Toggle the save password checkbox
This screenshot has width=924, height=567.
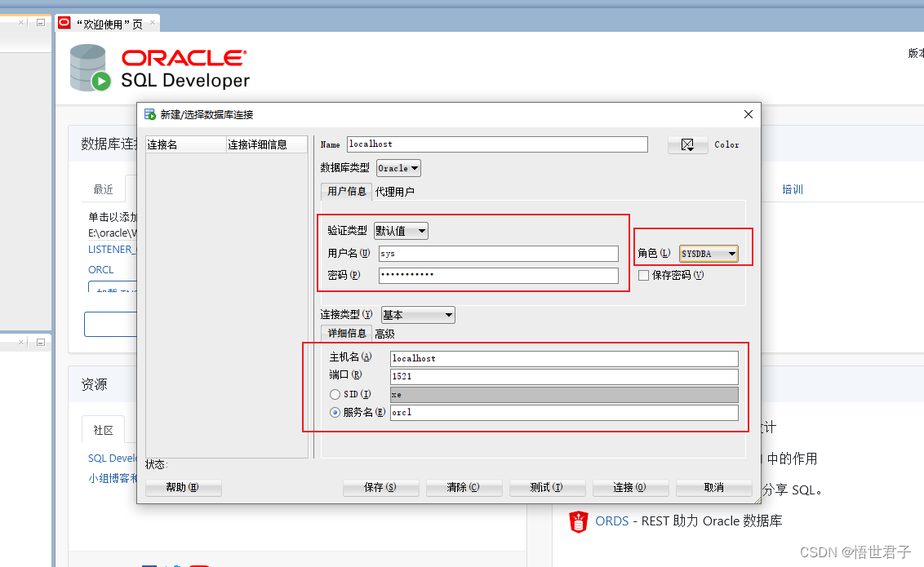[x=643, y=275]
